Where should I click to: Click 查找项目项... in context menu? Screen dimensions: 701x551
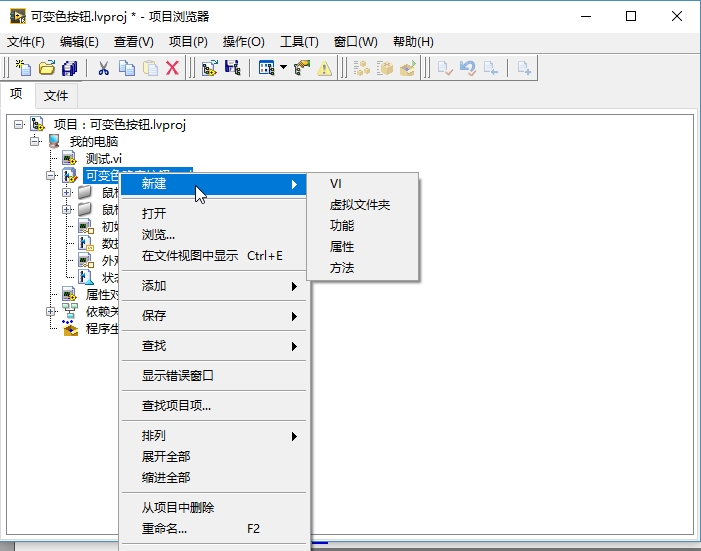pos(214,406)
